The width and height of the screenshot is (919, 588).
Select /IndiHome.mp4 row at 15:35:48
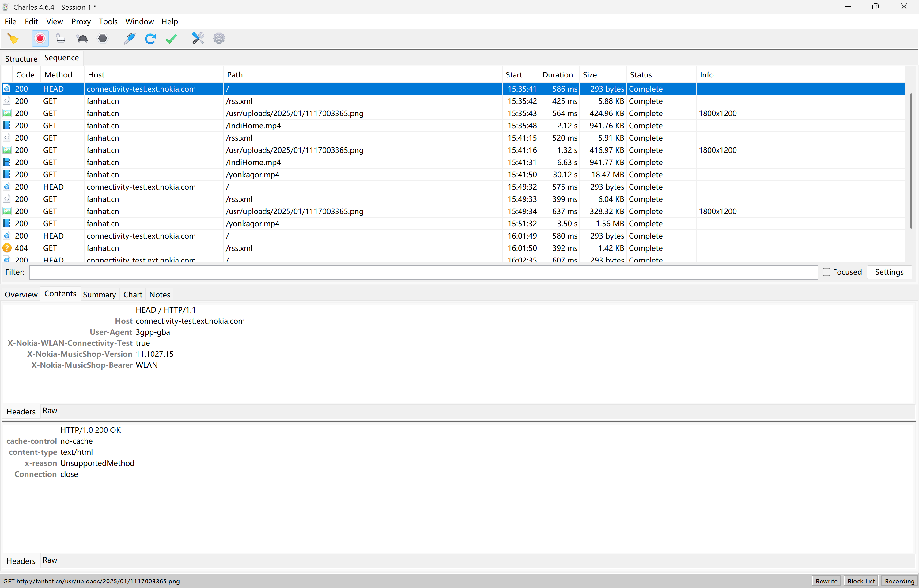pyautogui.click(x=453, y=126)
